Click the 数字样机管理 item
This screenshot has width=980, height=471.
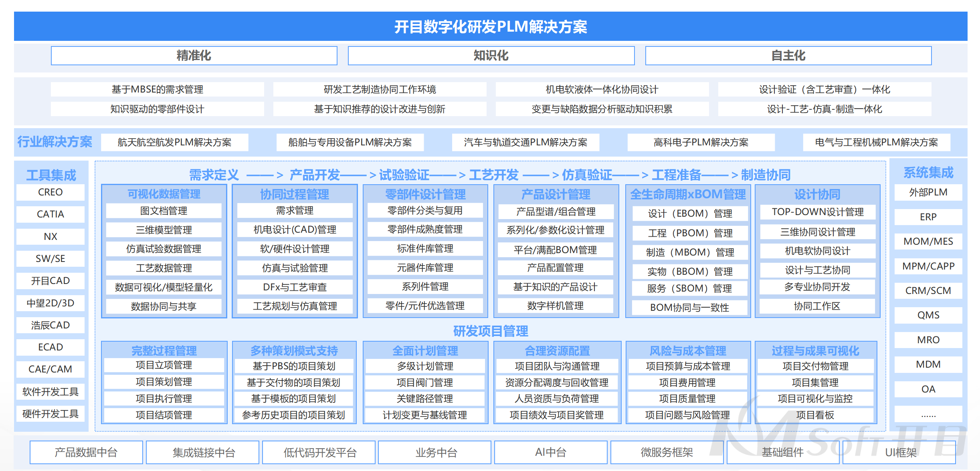[556, 306]
